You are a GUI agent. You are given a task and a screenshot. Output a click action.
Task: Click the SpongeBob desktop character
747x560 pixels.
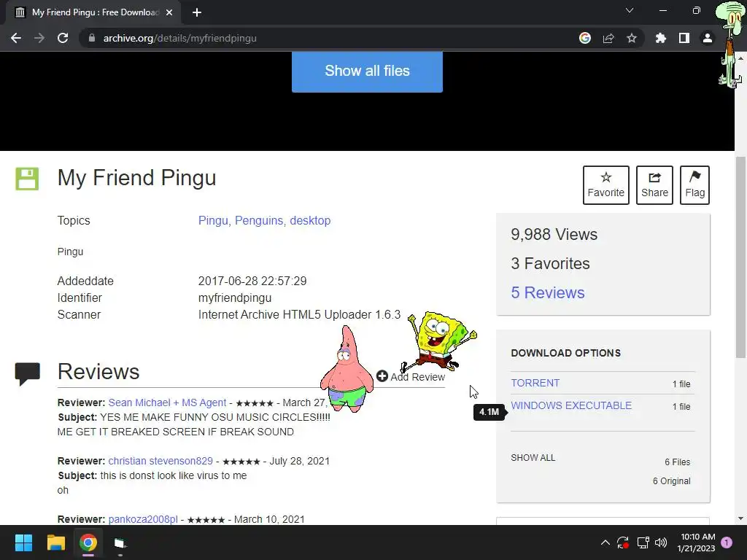[x=438, y=341]
